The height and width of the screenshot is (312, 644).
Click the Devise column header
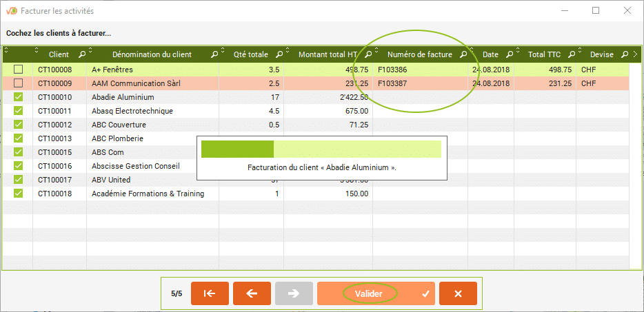(x=601, y=54)
